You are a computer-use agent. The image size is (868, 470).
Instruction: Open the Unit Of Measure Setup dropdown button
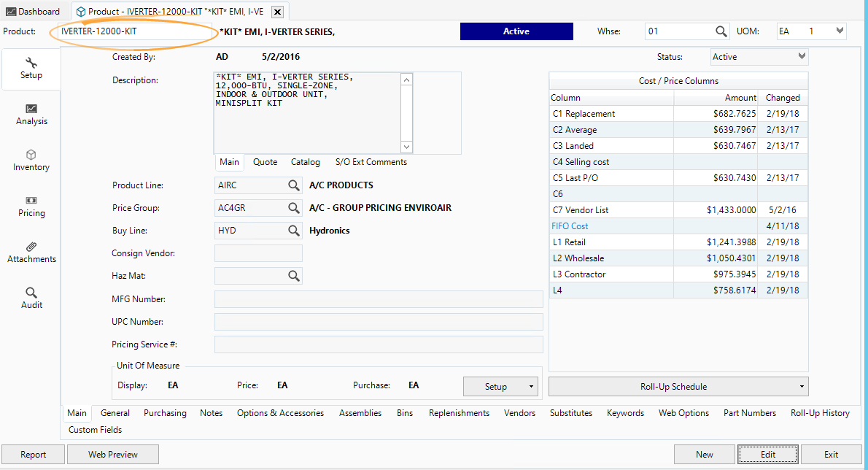[x=501, y=387]
